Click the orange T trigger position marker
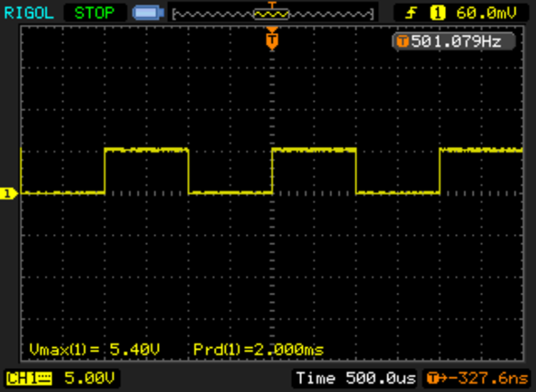 [271, 40]
